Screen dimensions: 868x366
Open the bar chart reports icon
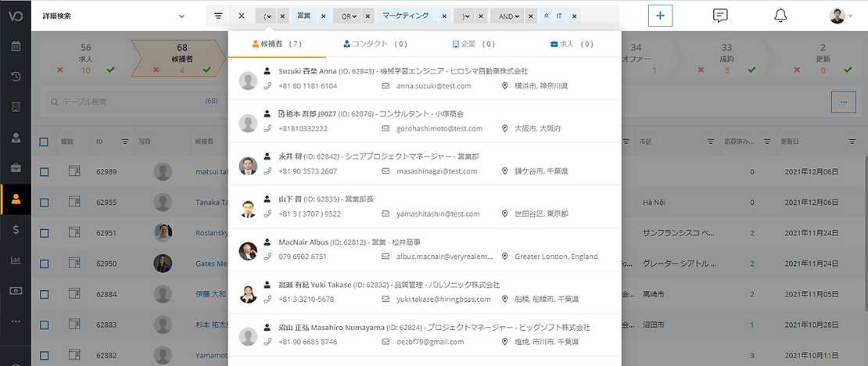[x=16, y=260]
